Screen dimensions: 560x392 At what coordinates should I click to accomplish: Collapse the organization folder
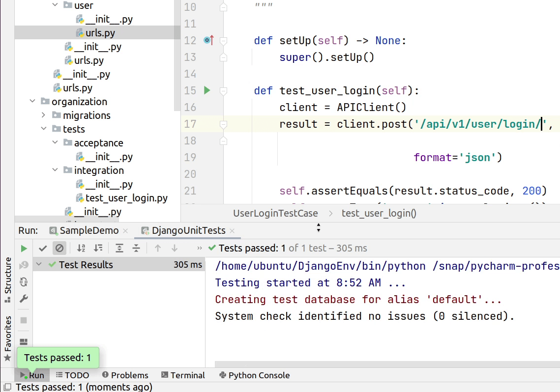tap(32, 102)
